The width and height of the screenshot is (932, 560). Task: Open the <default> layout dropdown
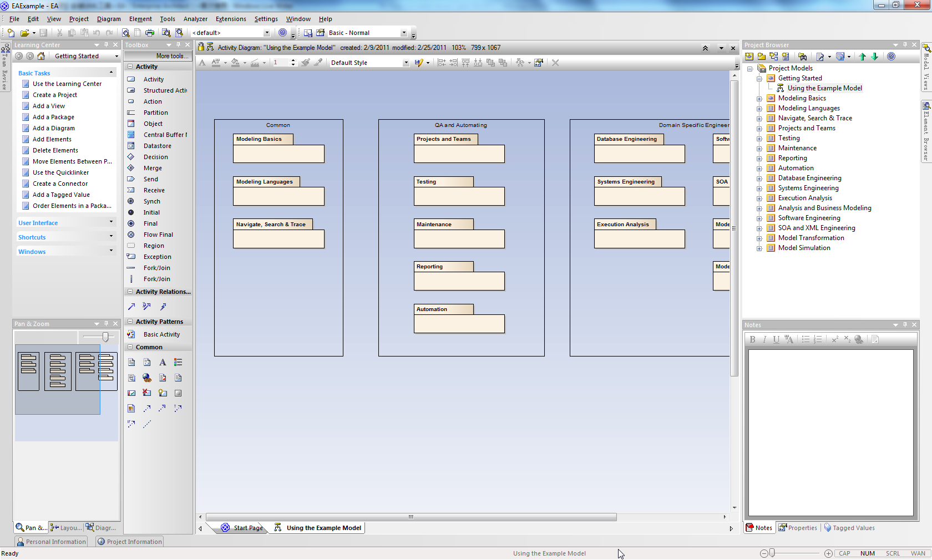pos(267,33)
